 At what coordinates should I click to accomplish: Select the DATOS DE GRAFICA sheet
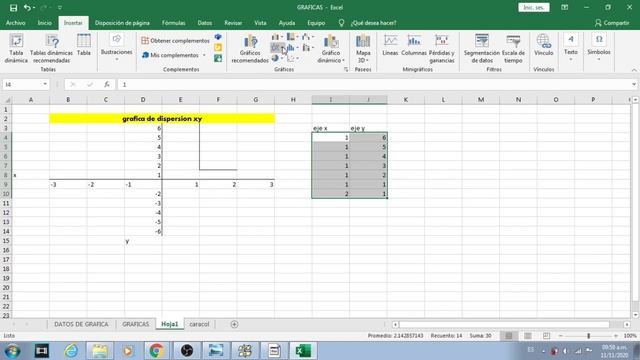(x=81, y=324)
